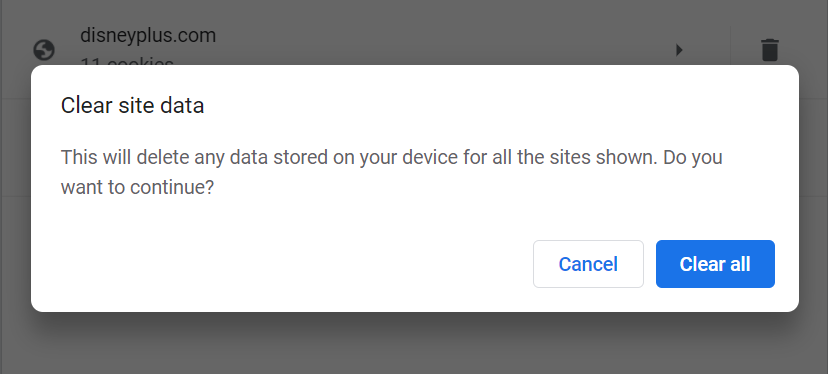This screenshot has width=828, height=374.
Task: Choose the blue Clear all option
Action: [715, 264]
